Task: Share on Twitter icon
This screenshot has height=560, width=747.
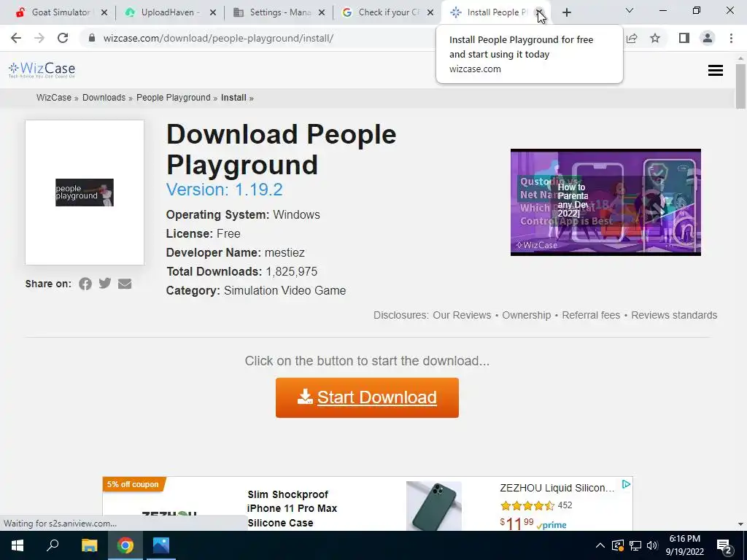Action: pos(105,284)
